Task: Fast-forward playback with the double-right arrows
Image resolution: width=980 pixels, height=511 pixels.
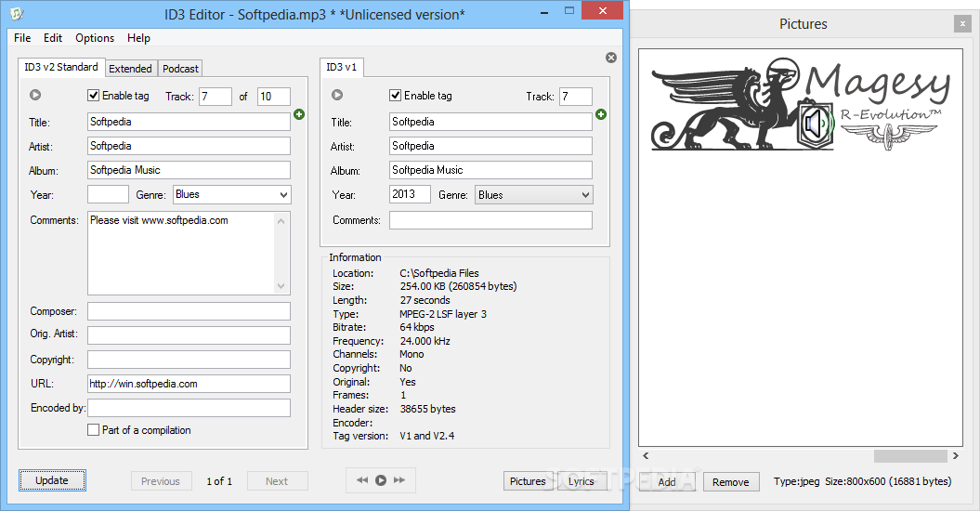Action: pyautogui.click(x=399, y=480)
